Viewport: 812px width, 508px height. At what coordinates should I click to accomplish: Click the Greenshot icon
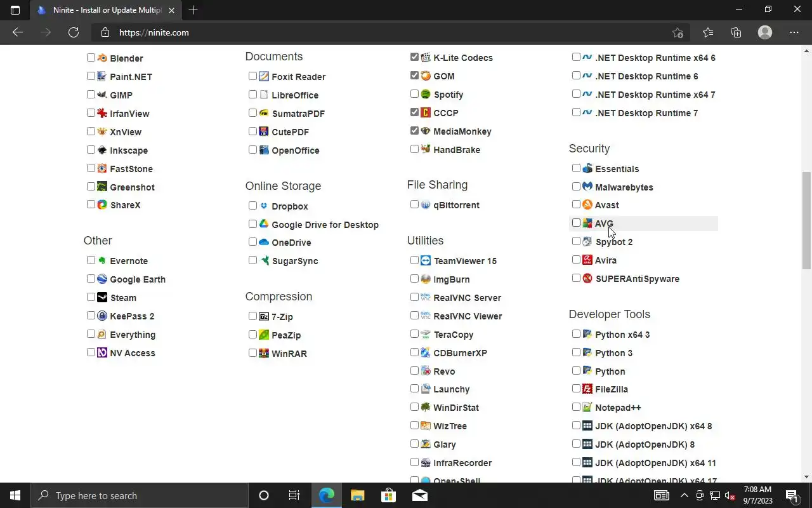[101, 187]
